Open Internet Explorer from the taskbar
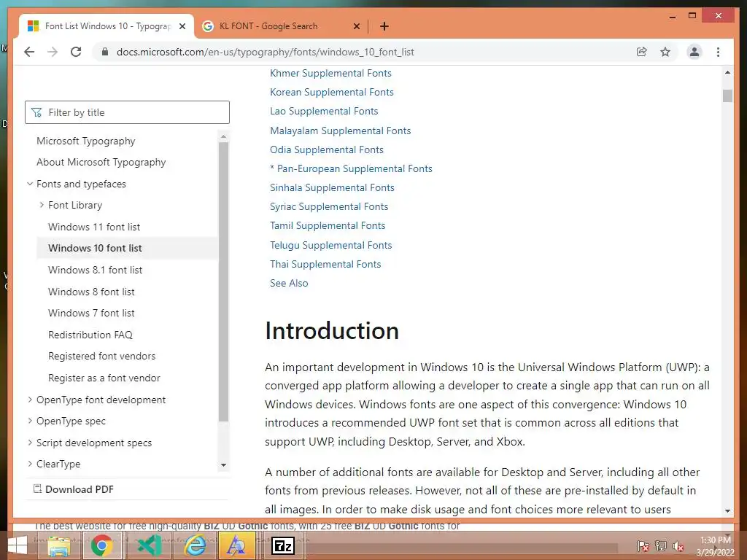This screenshot has width=747, height=560. coord(196,545)
